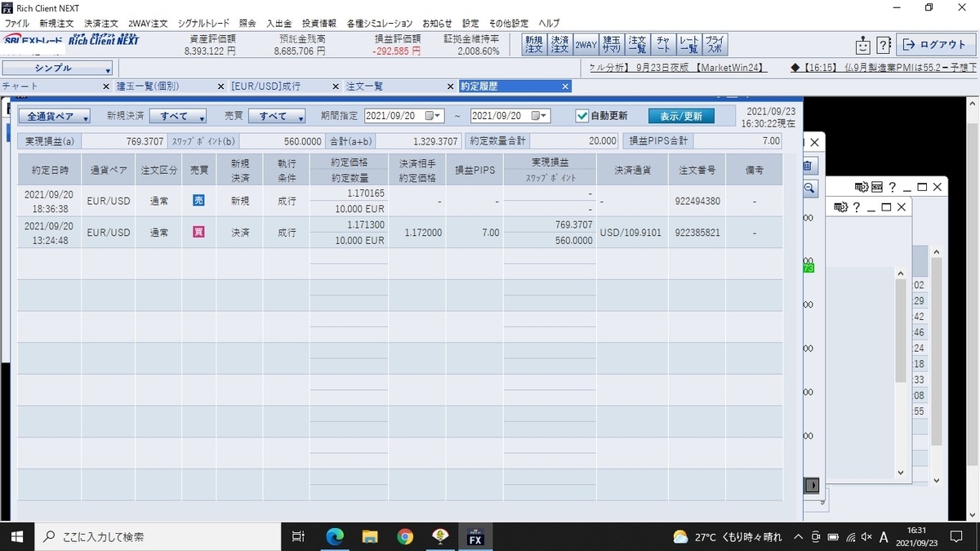This screenshot has height=551, width=980.
Task: Open the プライスボ toolbar button
Action: coord(715,44)
